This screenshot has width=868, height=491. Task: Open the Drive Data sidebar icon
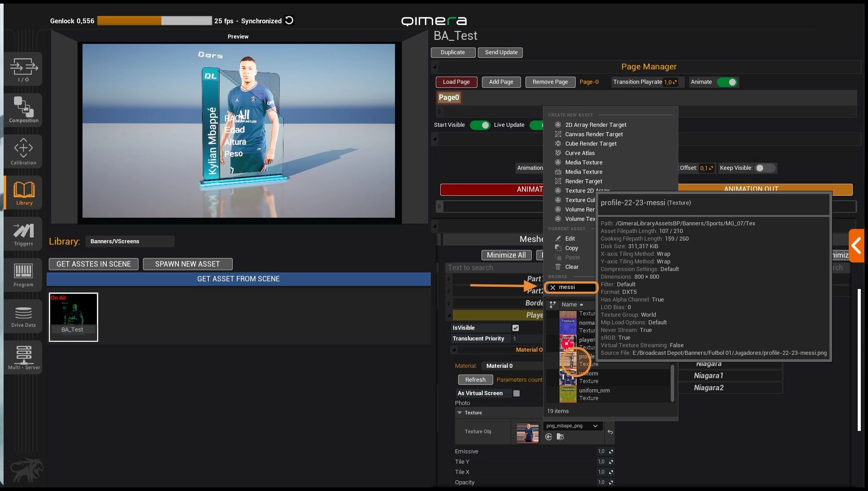[23, 316]
